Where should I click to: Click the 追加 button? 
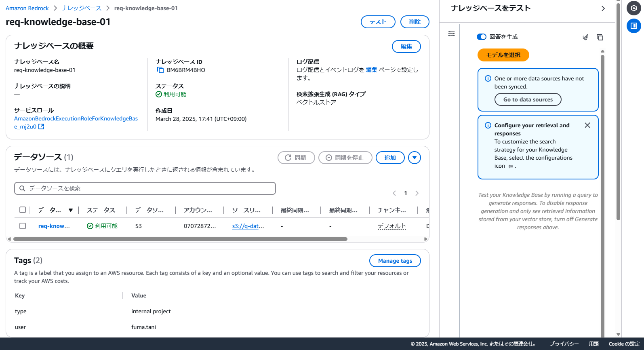(390, 158)
